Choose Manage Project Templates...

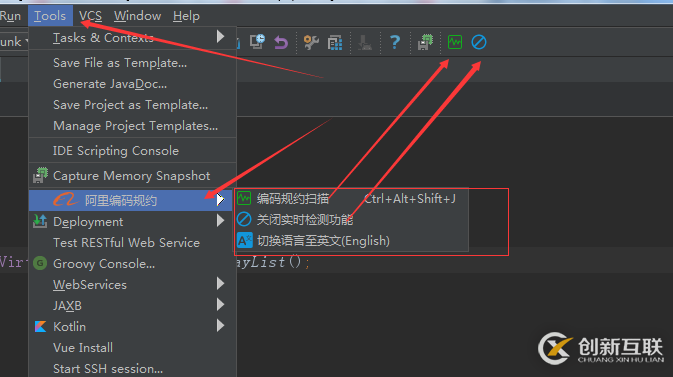click(x=133, y=126)
